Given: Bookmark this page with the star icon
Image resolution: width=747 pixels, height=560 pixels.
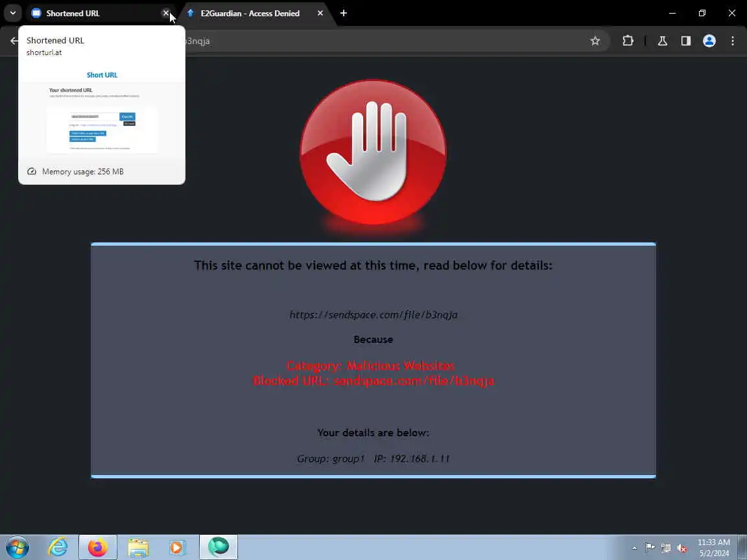Looking at the screenshot, I should (595, 41).
